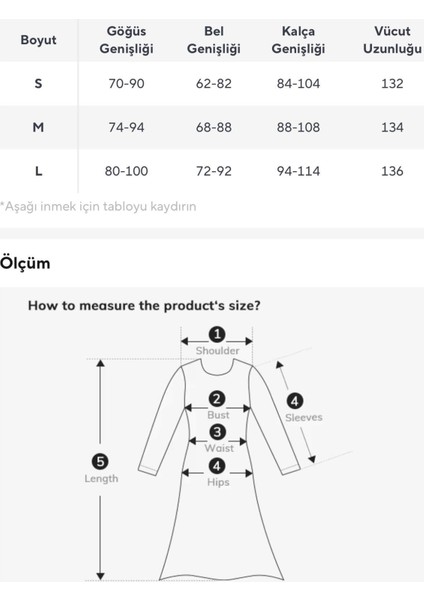Click the 70-90 chest value for S
The image size is (424, 600).
coord(126,83)
